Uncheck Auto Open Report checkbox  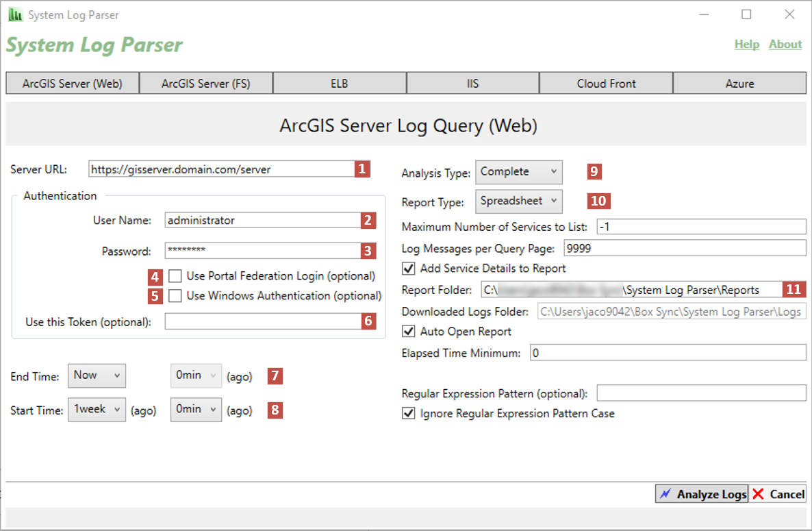click(409, 332)
